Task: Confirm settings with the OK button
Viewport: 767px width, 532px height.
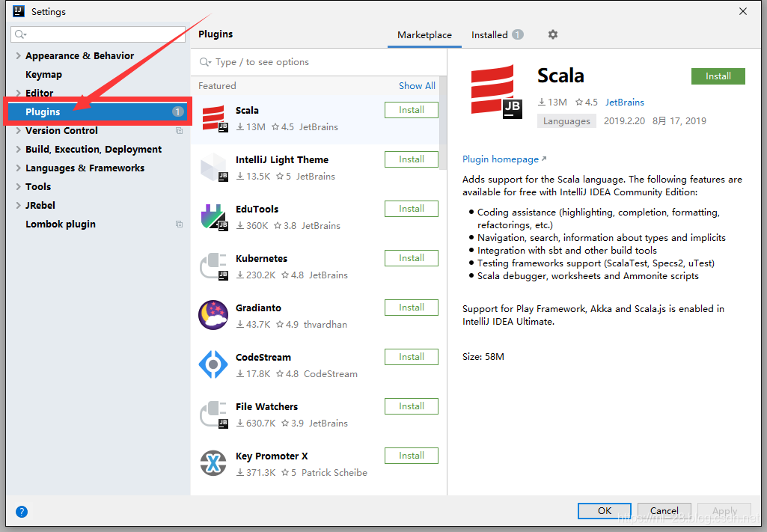Action: [x=605, y=510]
